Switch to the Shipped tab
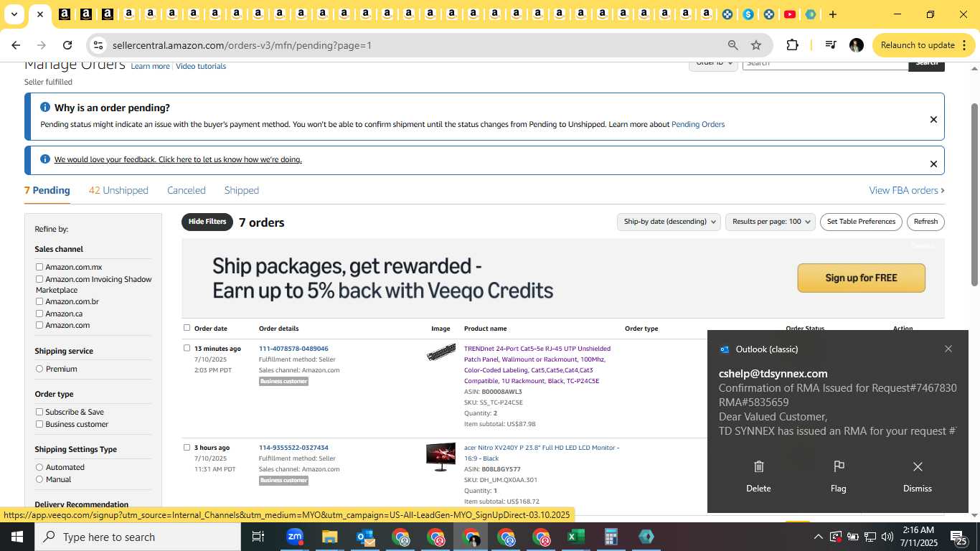The width and height of the screenshot is (980, 551). 242,190
